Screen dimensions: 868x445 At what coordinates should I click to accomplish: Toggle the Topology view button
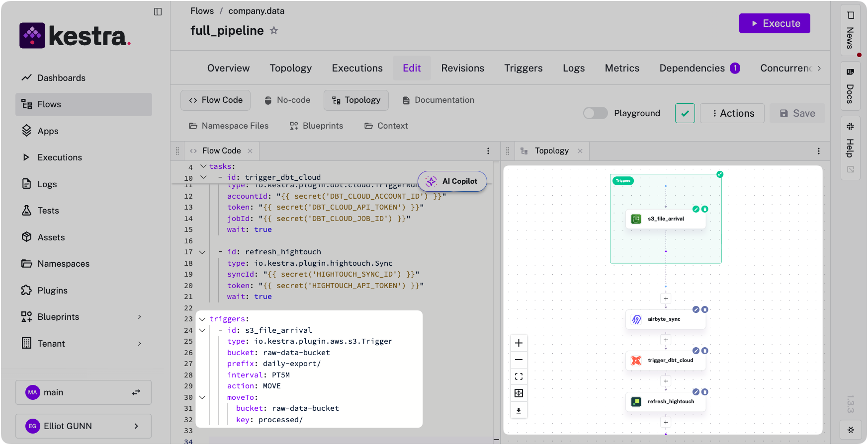(356, 100)
